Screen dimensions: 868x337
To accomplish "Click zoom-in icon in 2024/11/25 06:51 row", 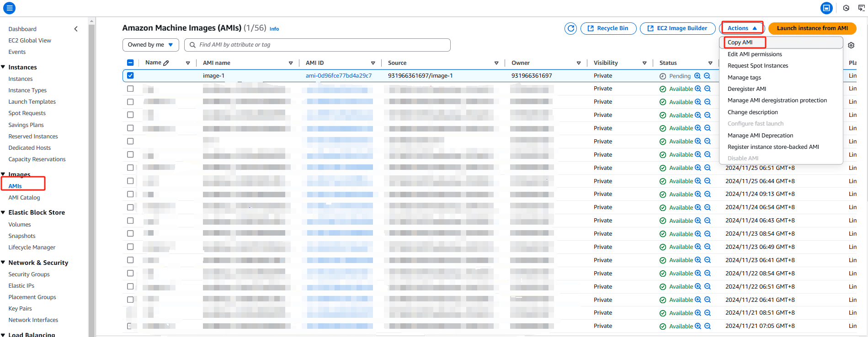I will coord(698,168).
